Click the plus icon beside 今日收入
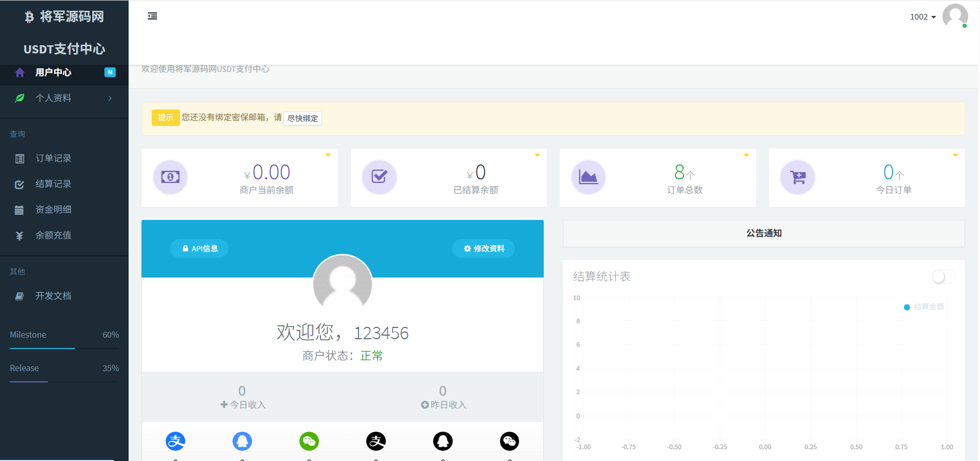Screen dimensions: 980x461 (x=224, y=404)
